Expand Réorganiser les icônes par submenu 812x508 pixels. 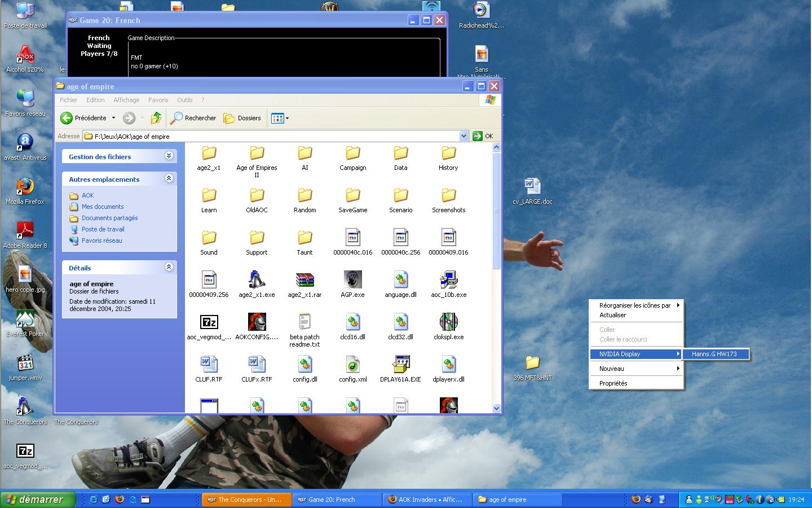(x=636, y=305)
